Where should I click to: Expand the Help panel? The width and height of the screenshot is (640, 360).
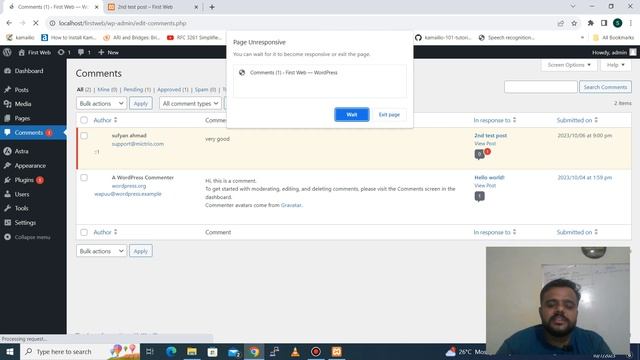point(616,65)
